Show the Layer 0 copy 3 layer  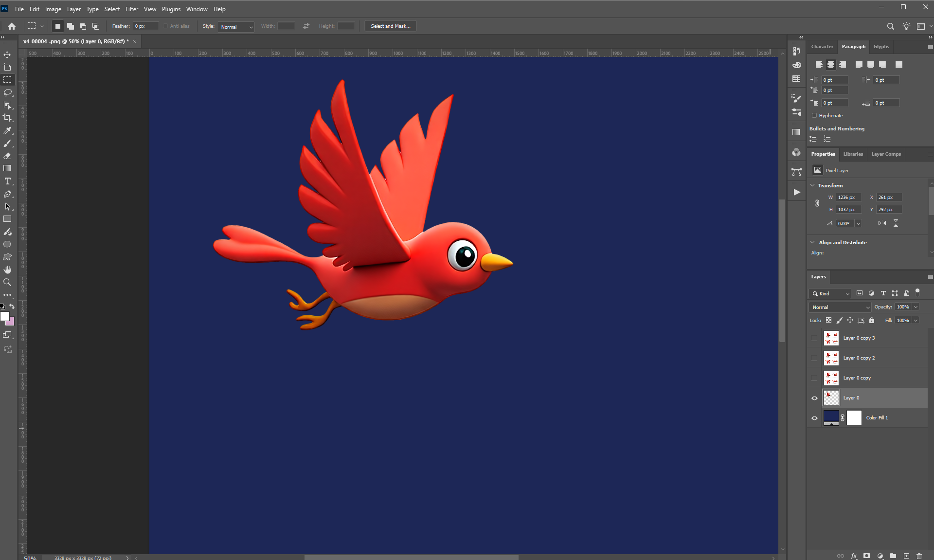pyautogui.click(x=814, y=338)
